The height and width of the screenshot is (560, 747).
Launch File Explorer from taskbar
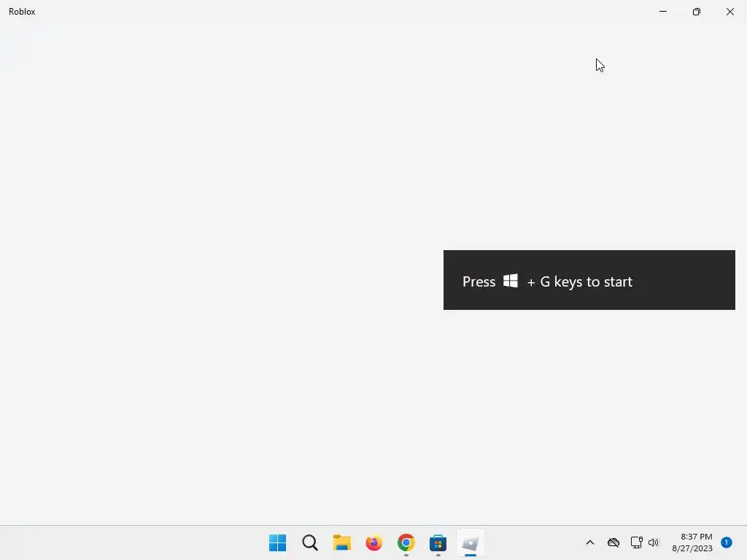click(x=341, y=542)
